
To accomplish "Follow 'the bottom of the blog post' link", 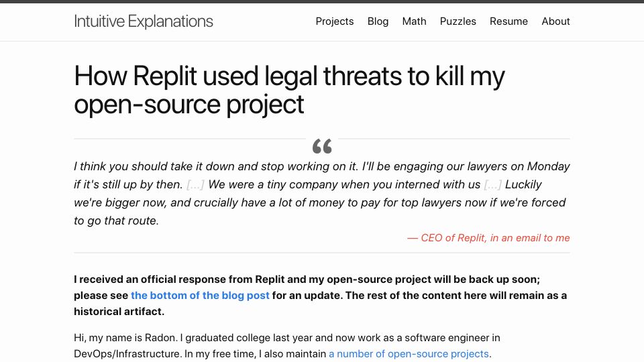I will point(200,296).
